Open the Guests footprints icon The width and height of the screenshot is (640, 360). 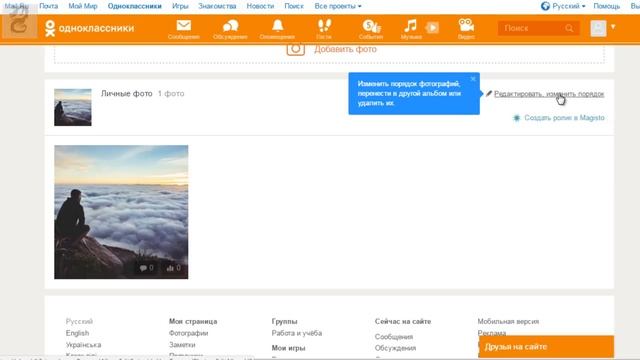point(324,26)
